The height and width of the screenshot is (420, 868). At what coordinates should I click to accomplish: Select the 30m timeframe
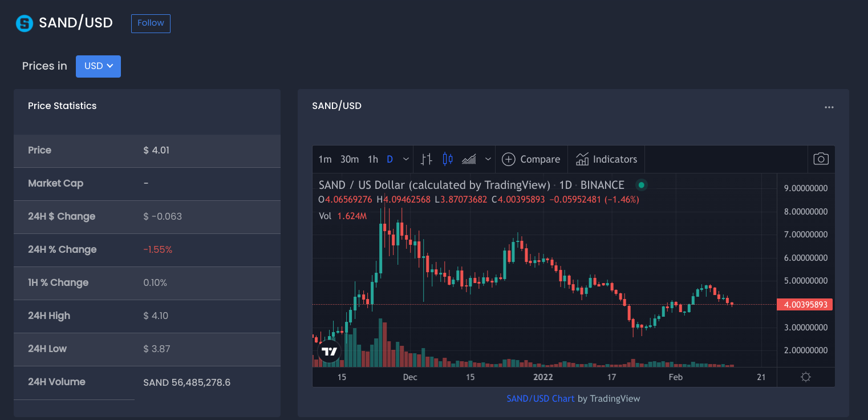coord(350,159)
